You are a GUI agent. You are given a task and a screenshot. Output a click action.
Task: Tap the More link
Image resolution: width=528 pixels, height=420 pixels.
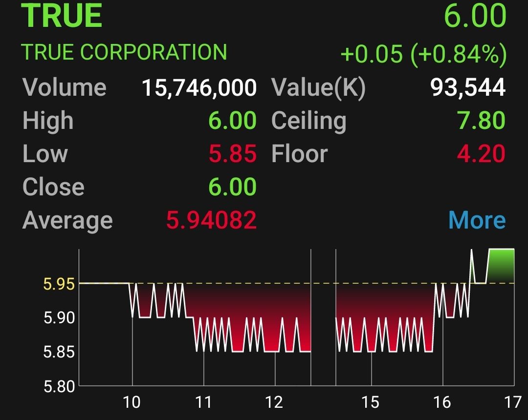pos(477,220)
